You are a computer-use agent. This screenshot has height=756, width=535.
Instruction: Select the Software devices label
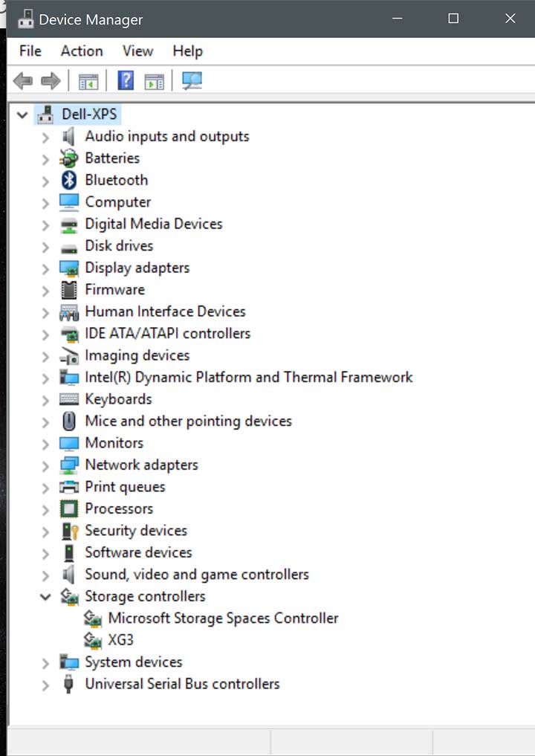point(138,552)
